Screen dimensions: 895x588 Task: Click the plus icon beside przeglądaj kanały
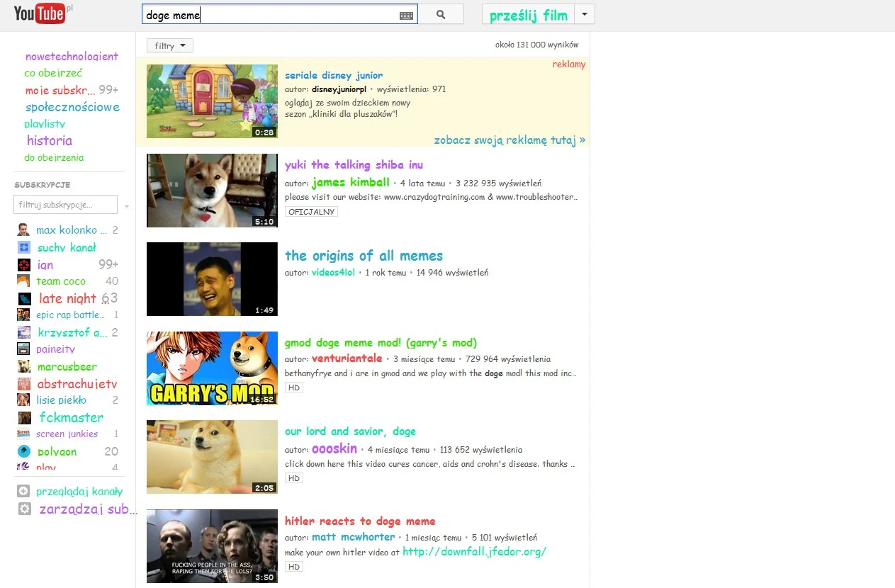tap(22, 490)
